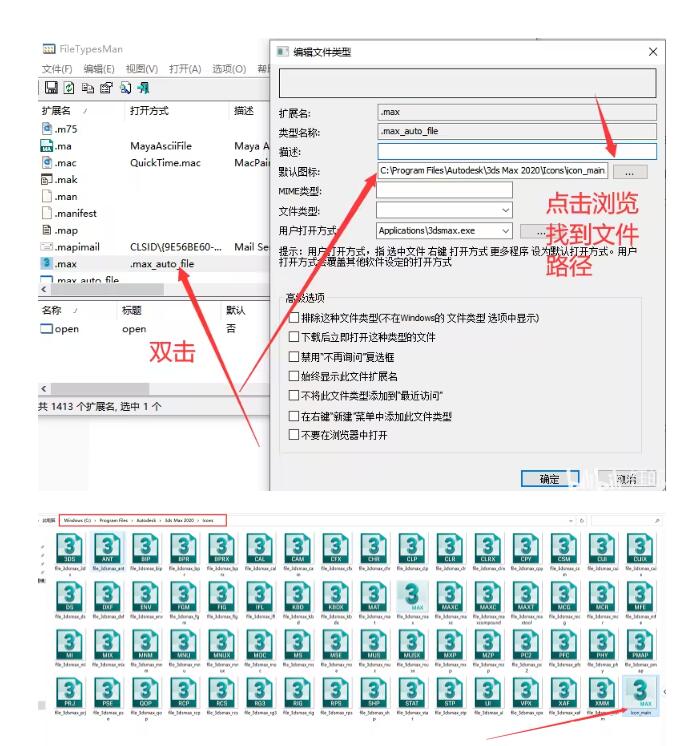Select the icon_main MAX file icon
This screenshot has width=690, height=746.
tap(645, 693)
